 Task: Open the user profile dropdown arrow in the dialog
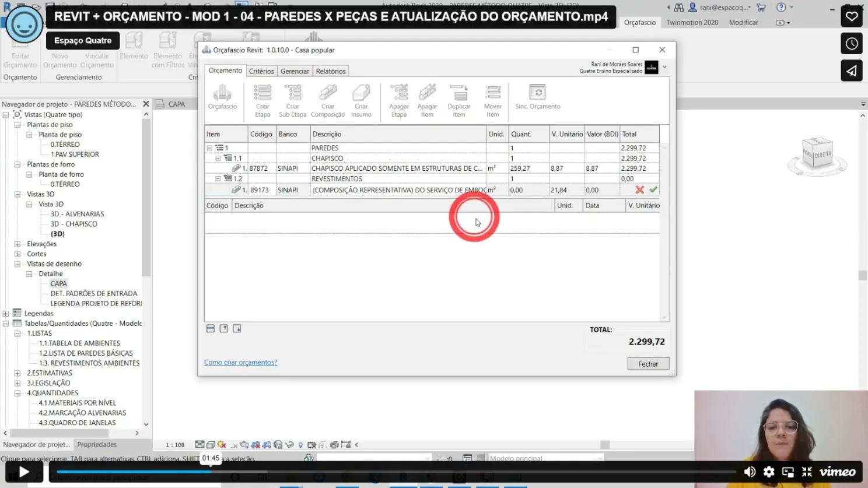[x=664, y=68]
